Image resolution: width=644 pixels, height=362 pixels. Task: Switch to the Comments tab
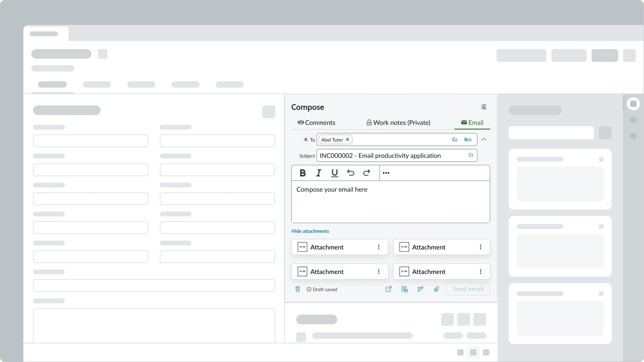pyautogui.click(x=316, y=122)
